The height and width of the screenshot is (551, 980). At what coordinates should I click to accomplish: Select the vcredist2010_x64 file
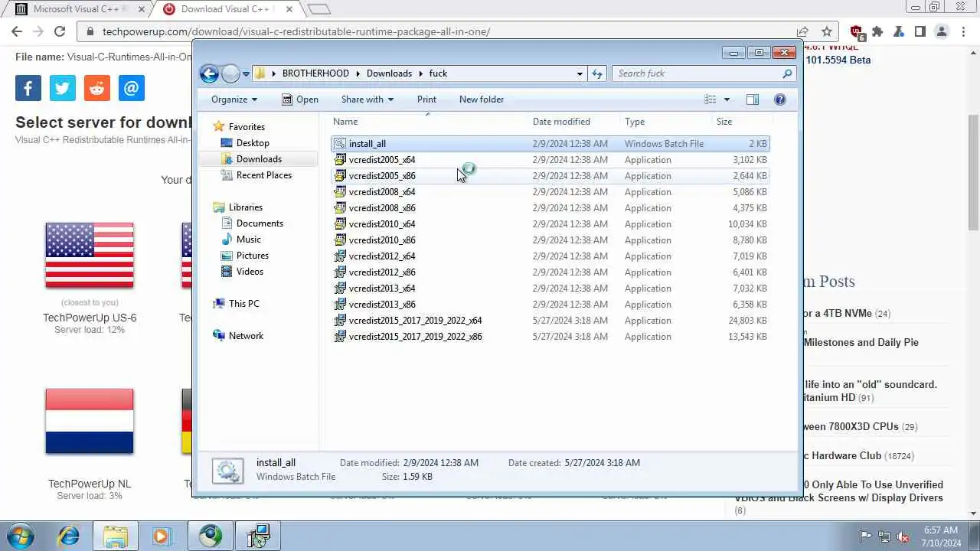(550, 224)
